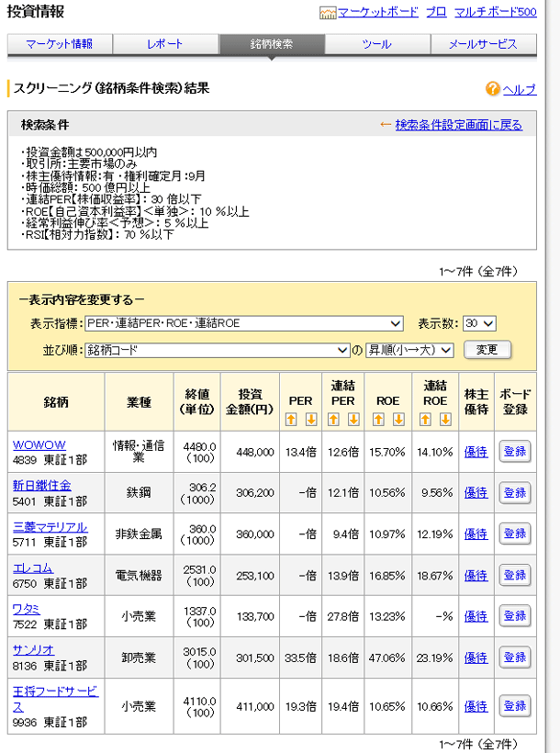Click the 33.5倍 PER value
This screenshot has height=753, width=560.
pyautogui.click(x=300, y=657)
